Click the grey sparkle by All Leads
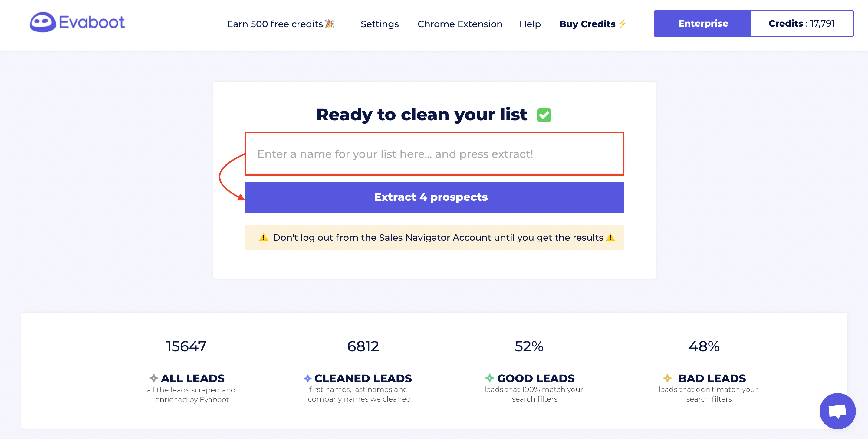868x439 pixels. click(x=154, y=378)
